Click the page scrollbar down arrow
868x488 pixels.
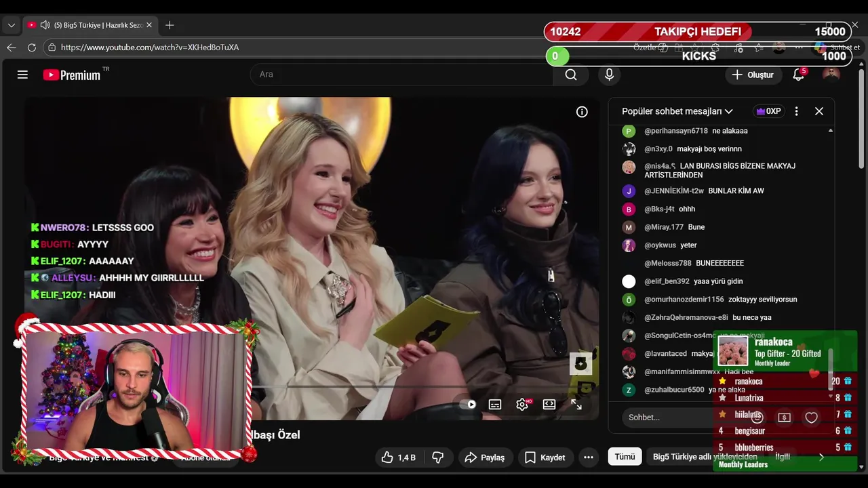coord(862,466)
